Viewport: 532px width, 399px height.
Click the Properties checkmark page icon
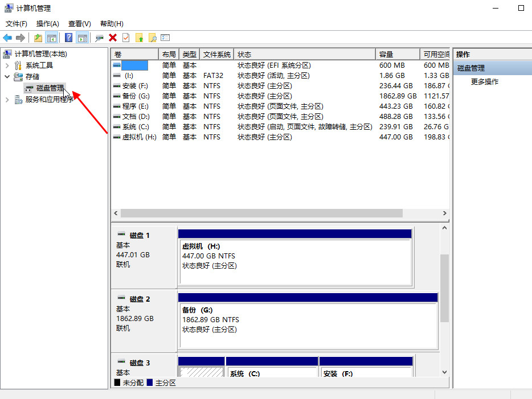[x=126, y=38]
